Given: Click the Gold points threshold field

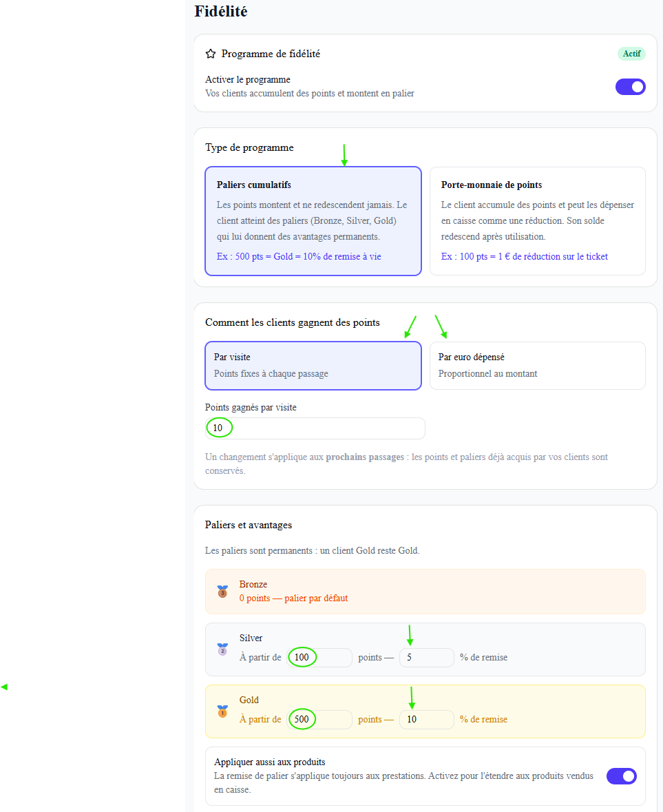Looking at the screenshot, I should [x=319, y=719].
